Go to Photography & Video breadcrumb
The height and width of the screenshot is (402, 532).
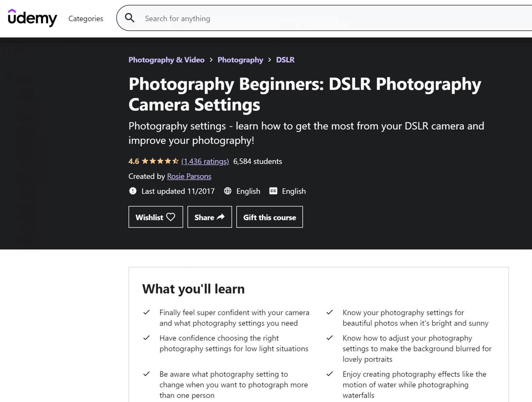click(x=167, y=60)
